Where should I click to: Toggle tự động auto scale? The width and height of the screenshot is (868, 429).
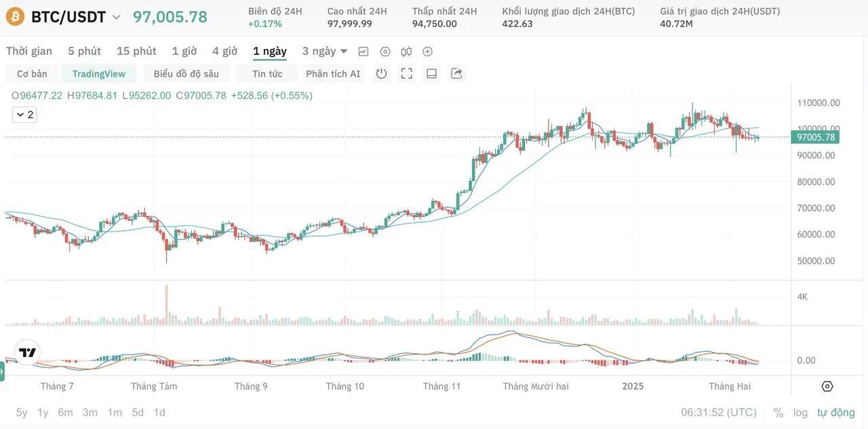(835, 413)
